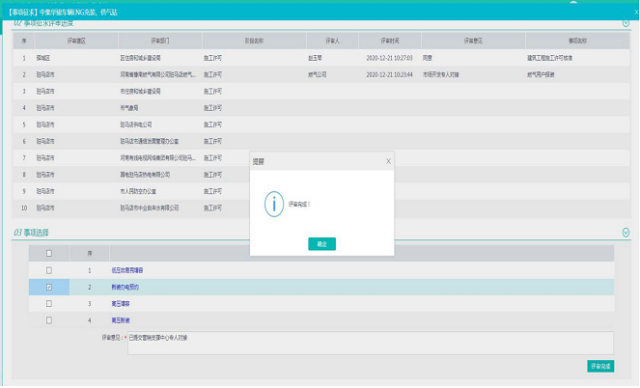Screen dimensions: 640x388
Task: Check the checkbox for item row 3
Action: point(49,304)
